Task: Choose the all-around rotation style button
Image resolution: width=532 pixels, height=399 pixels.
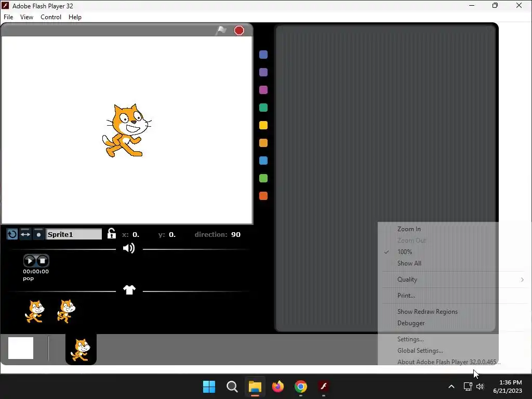Action: 12,234
